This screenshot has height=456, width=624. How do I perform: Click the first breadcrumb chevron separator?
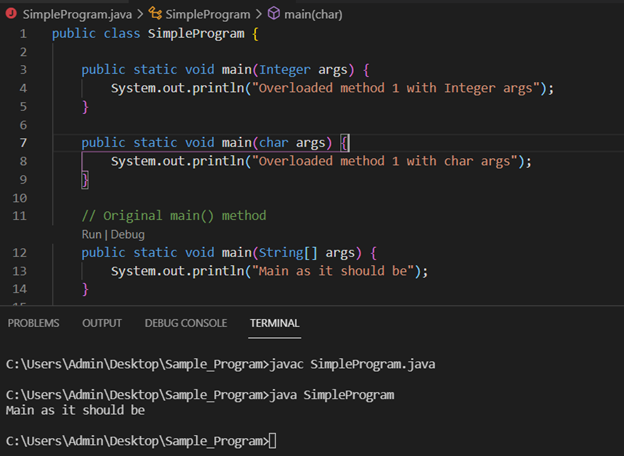pyautogui.click(x=140, y=14)
